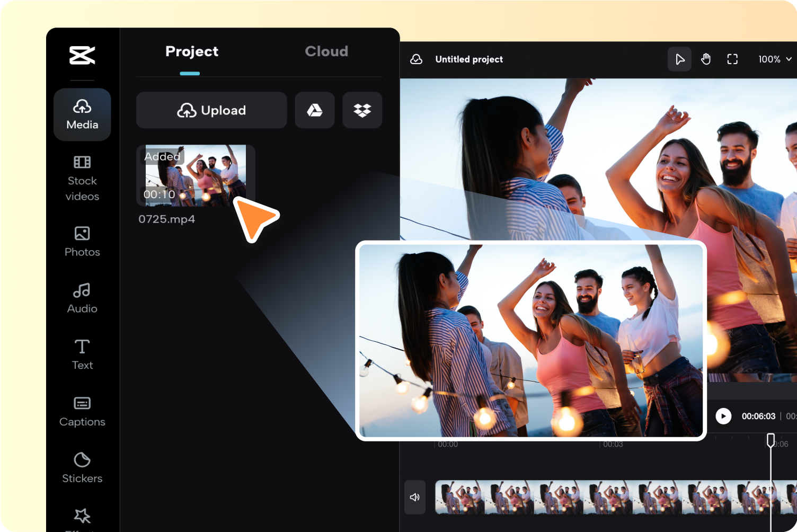Import from Dropbox
797x532 pixels.
click(x=362, y=110)
